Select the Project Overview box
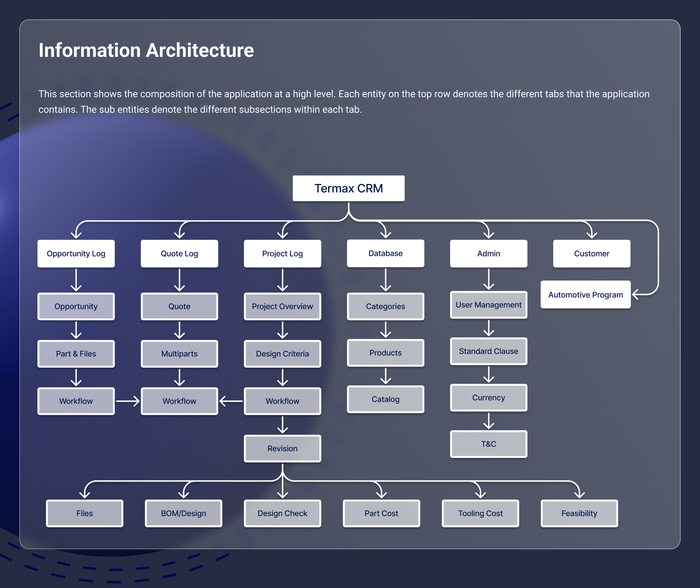Image resolution: width=700 pixels, height=588 pixels. point(282,306)
